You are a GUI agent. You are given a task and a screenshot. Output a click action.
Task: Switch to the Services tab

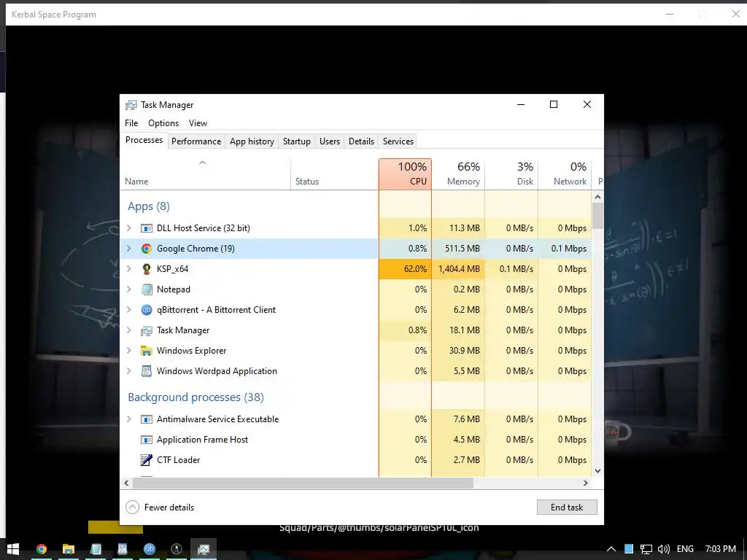pos(398,141)
